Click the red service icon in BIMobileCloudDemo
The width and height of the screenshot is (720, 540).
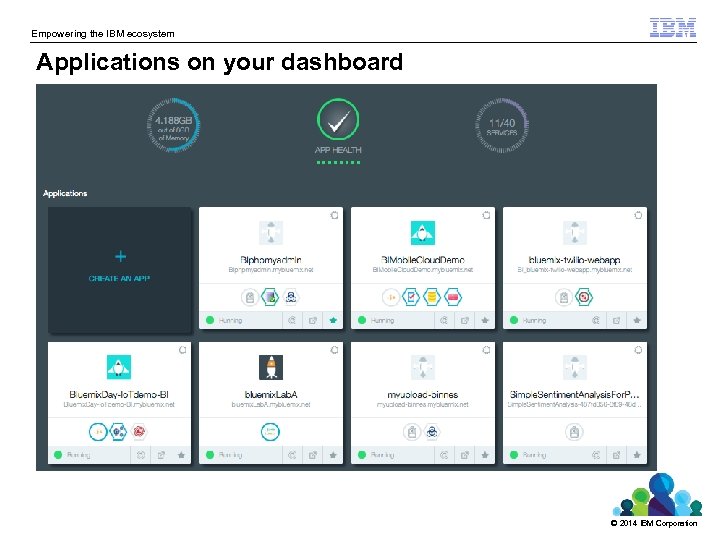(x=453, y=297)
